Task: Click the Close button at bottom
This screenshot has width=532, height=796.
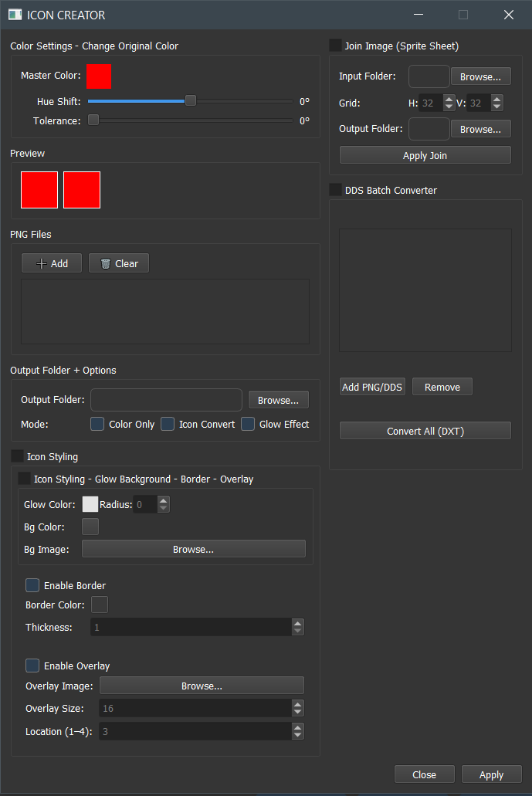Action: [425, 774]
